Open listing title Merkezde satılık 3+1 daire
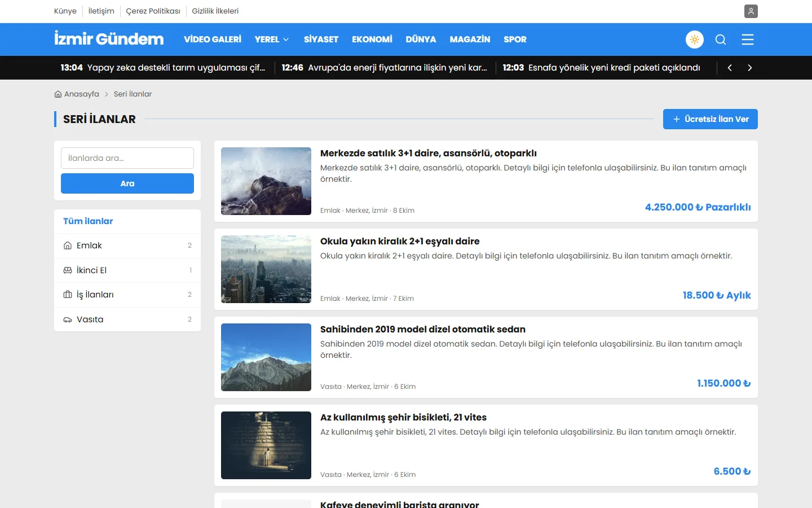 point(429,154)
